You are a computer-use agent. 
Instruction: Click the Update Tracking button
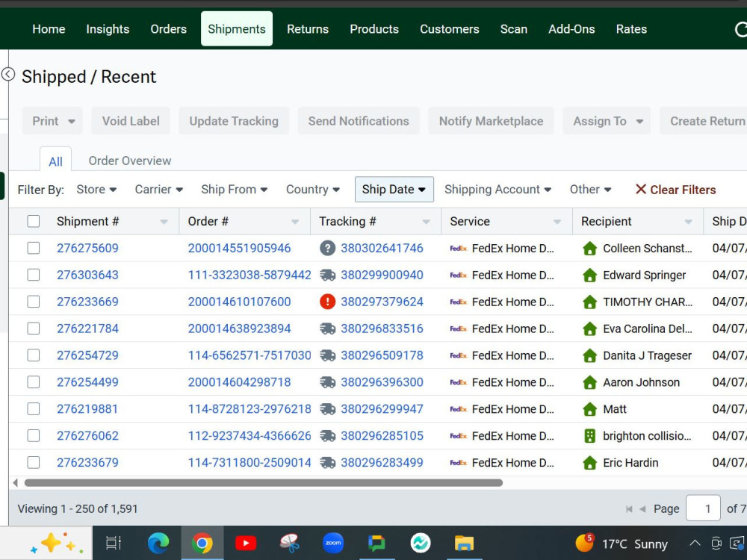tap(233, 121)
